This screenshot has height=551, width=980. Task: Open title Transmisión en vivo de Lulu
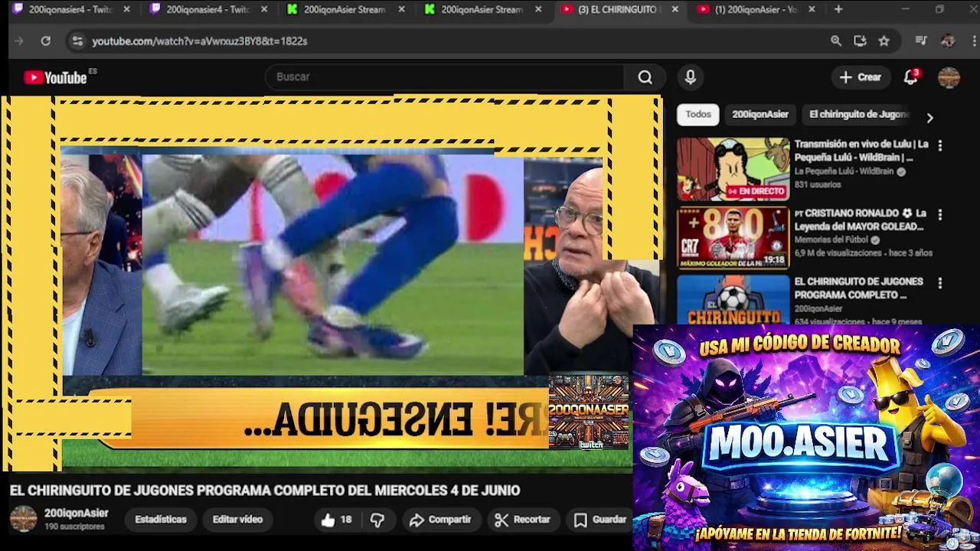(861, 151)
